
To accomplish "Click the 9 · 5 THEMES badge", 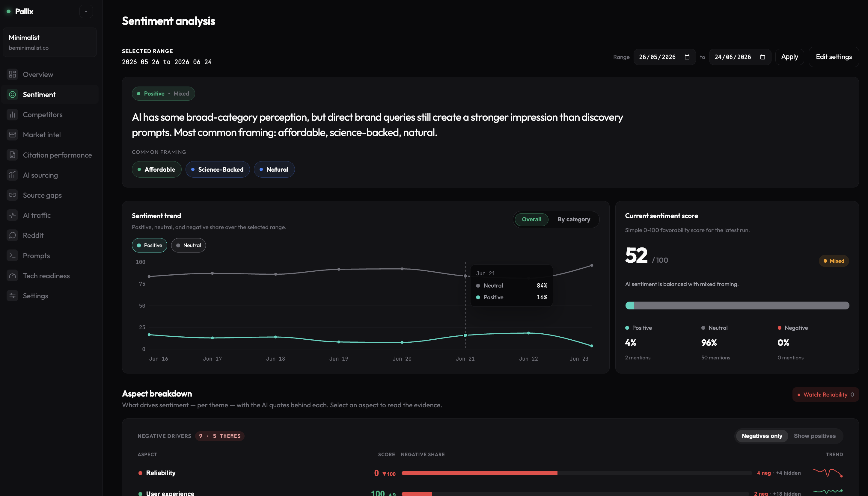I will [220, 436].
